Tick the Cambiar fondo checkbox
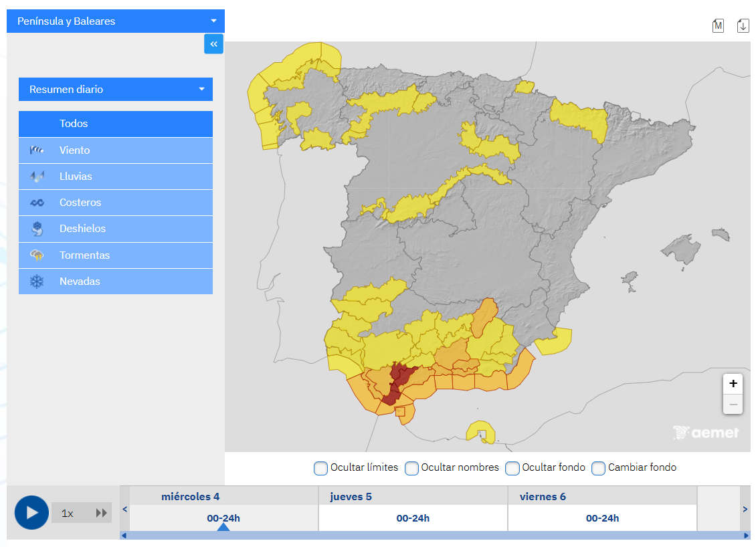The image size is (756, 547). 598,468
